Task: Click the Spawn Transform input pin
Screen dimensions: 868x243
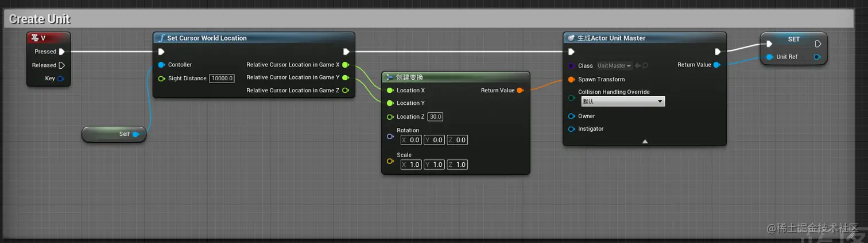Action: 572,80
